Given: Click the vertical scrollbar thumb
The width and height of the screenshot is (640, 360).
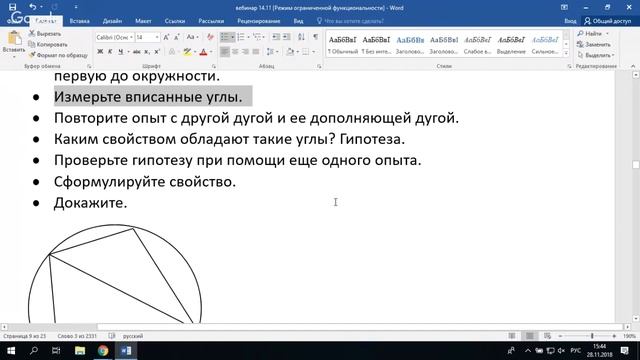Looking at the screenshot, I should (636, 165).
